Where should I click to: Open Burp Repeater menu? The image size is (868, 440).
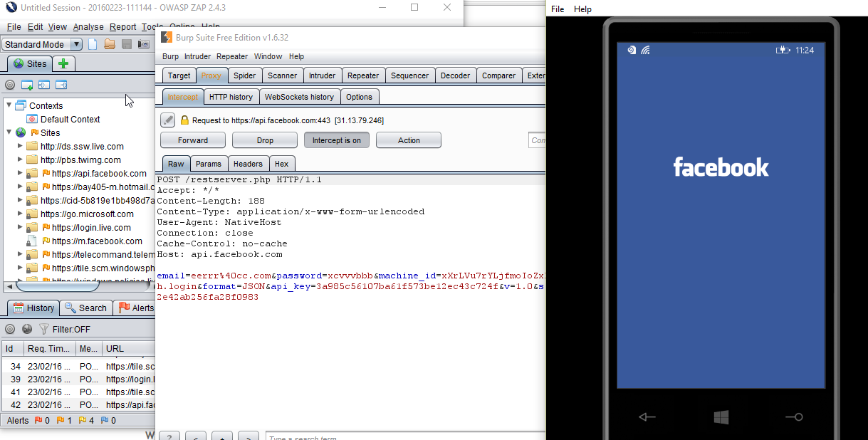point(232,56)
